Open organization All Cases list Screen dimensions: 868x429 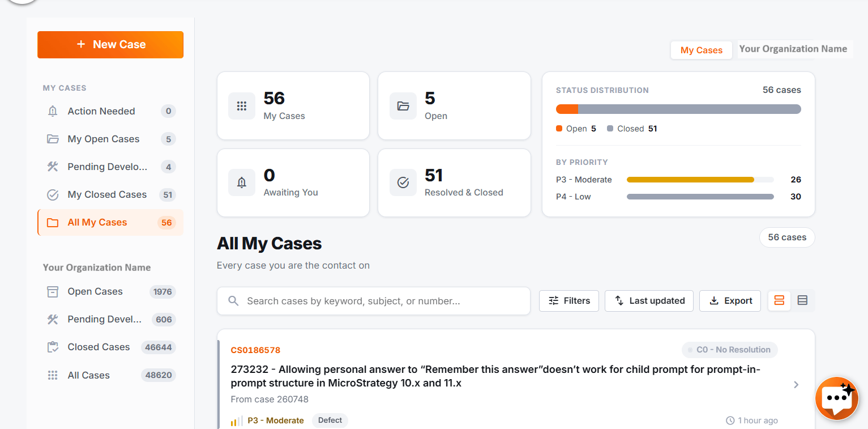coord(110,375)
